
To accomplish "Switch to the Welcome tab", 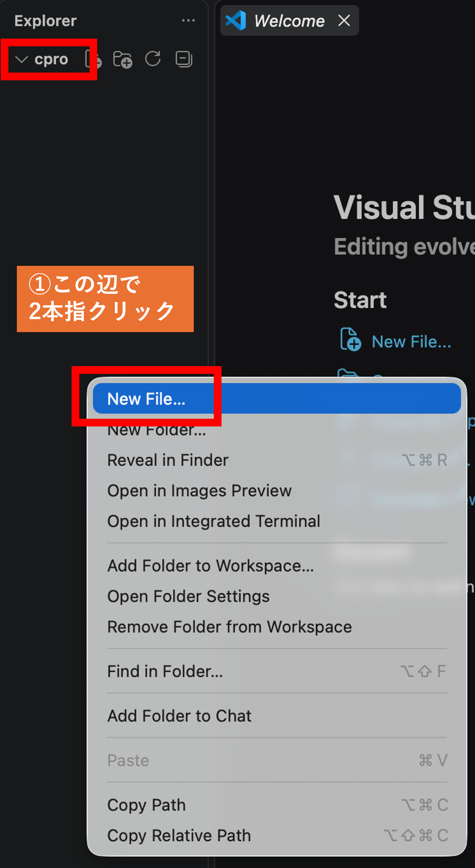I will 289,20.
